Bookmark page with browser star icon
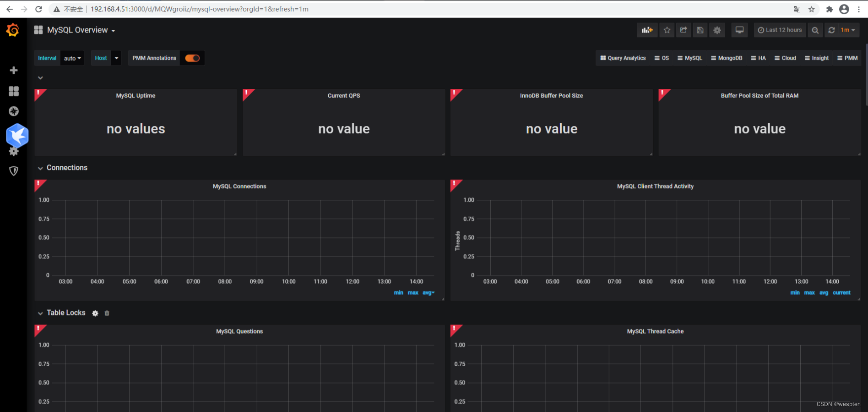 pos(812,9)
